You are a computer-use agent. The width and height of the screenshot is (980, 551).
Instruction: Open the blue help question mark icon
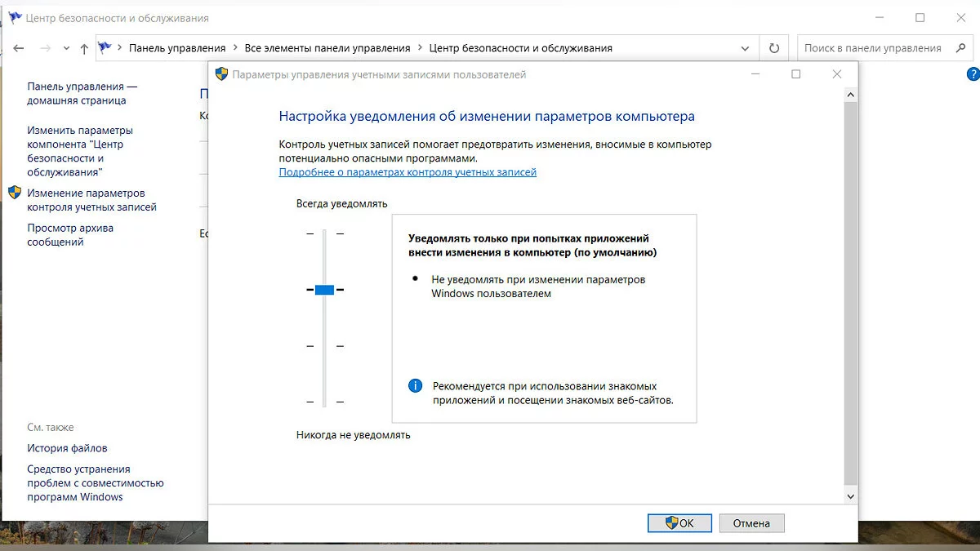973,74
